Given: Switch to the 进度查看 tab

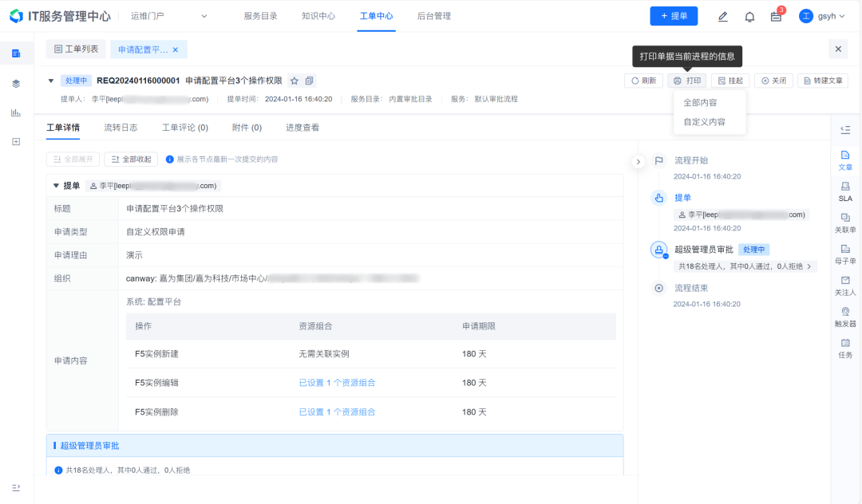Looking at the screenshot, I should [302, 128].
